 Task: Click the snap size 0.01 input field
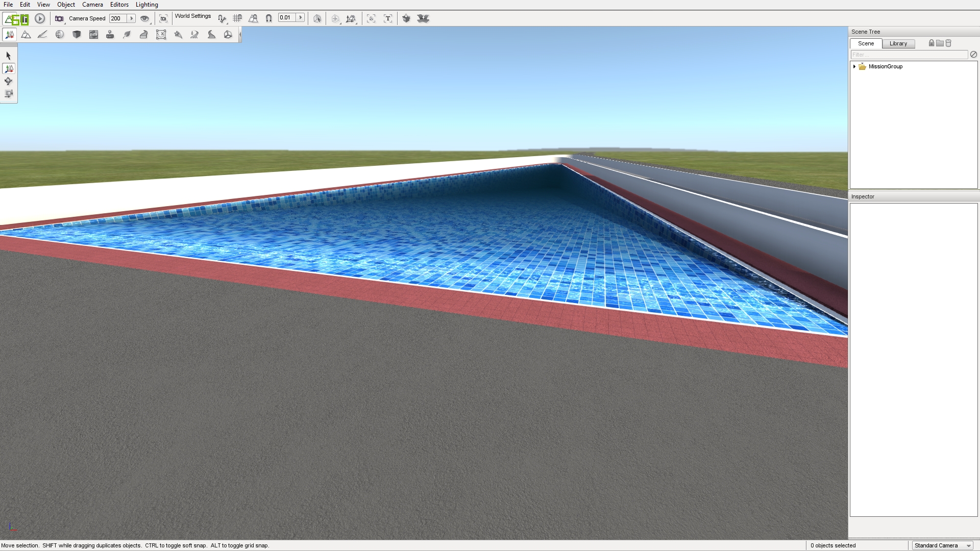(x=287, y=18)
